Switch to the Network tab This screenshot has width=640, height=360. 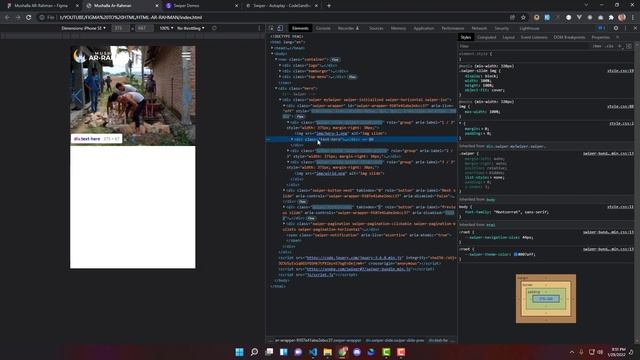click(x=479, y=28)
